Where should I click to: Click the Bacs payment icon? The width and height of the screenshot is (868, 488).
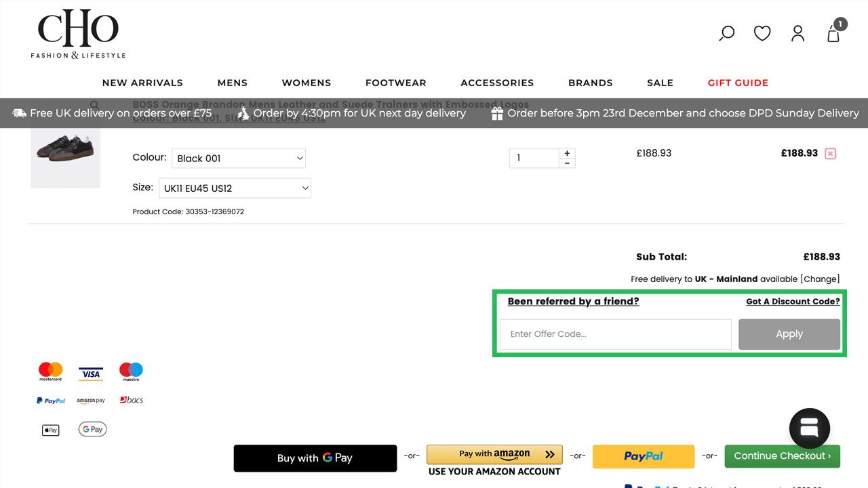(131, 400)
